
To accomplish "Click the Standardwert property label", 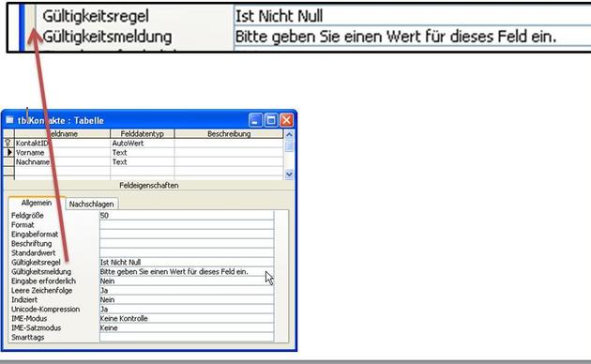I will (33, 253).
